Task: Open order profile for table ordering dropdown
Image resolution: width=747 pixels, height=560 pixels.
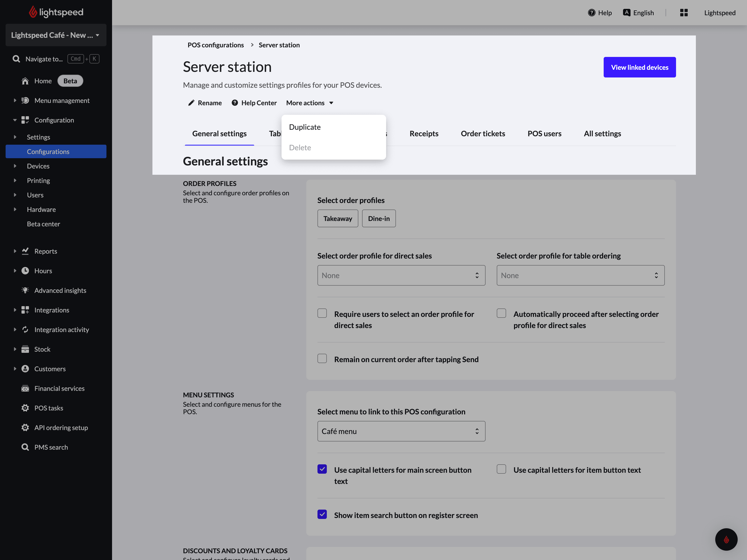Action: (x=581, y=275)
